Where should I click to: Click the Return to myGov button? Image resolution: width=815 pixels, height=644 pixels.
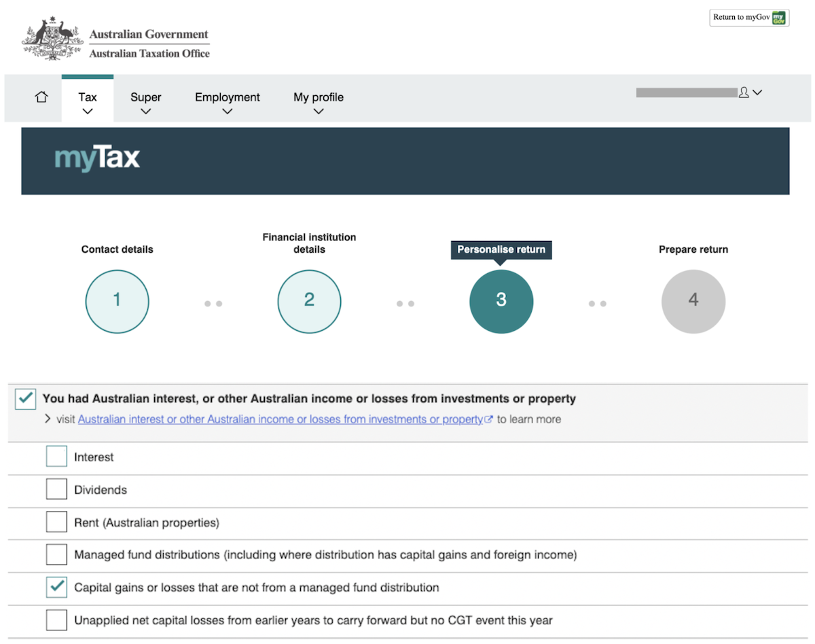point(749,18)
